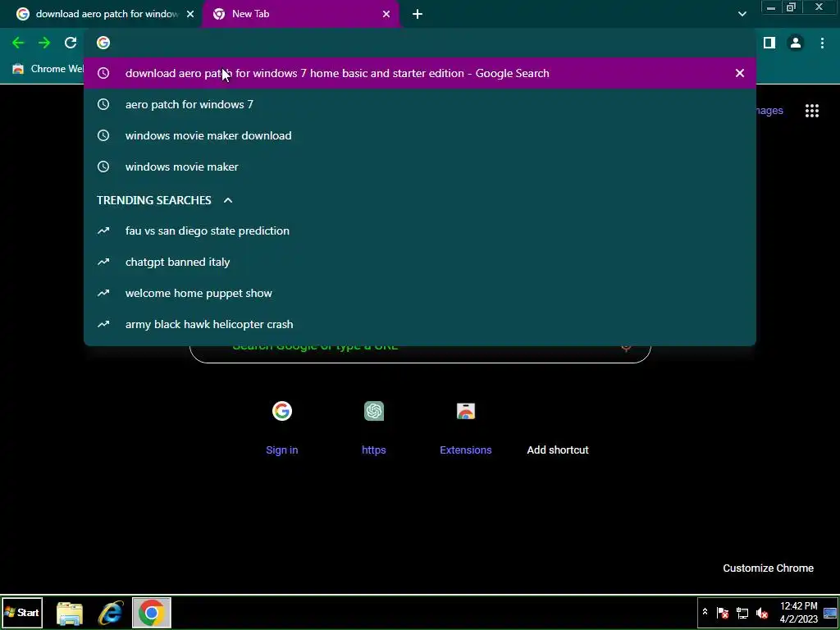Open the Windows Start menu
Screen dimensions: 840x630
[x=22, y=612]
